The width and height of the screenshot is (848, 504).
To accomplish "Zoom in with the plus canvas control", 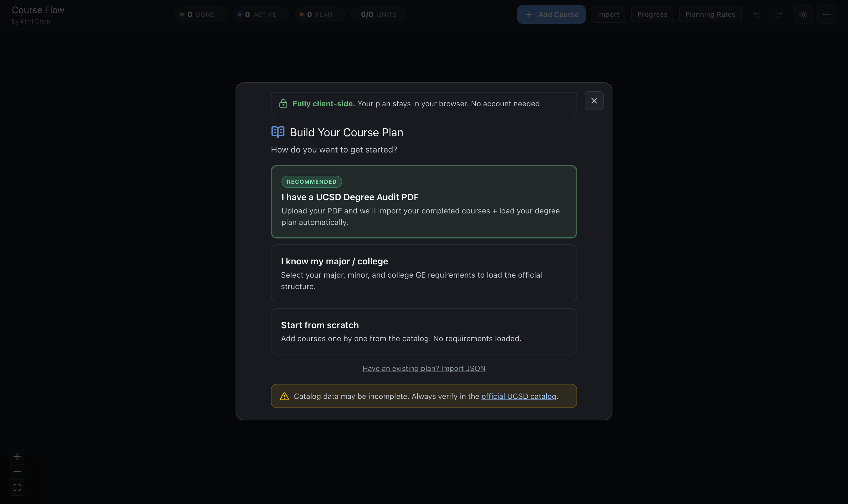I will pyautogui.click(x=17, y=456).
